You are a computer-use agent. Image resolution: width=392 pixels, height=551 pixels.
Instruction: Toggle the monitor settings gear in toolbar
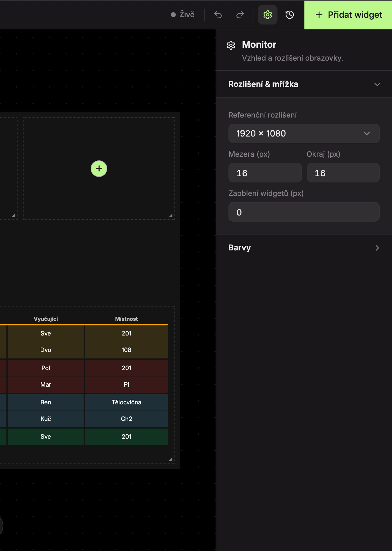(268, 15)
